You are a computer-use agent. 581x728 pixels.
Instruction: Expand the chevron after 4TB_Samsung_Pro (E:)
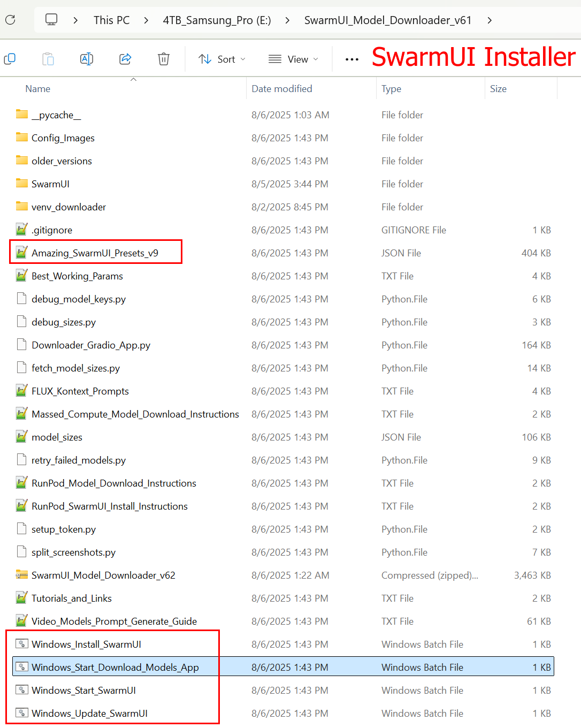(288, 20)
